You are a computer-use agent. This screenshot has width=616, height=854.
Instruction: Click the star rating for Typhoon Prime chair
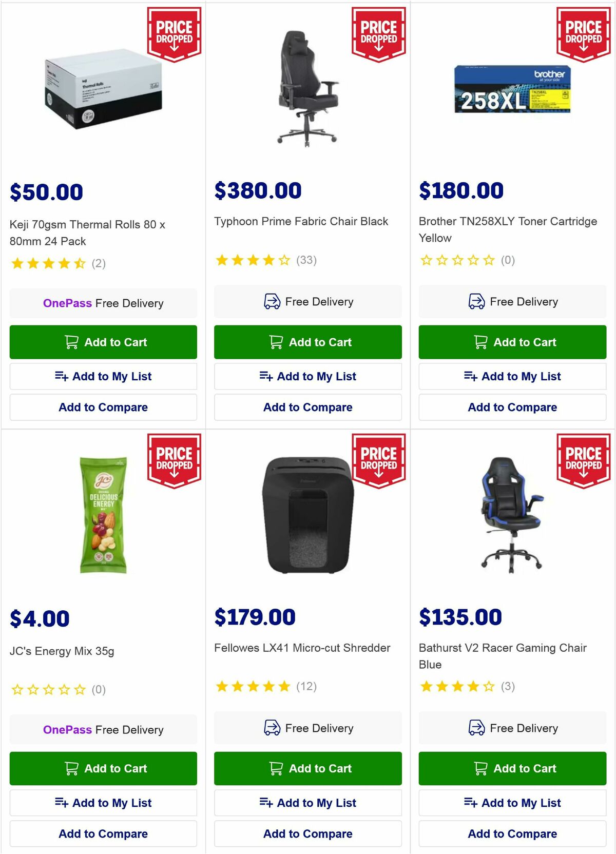coord(252,260)
